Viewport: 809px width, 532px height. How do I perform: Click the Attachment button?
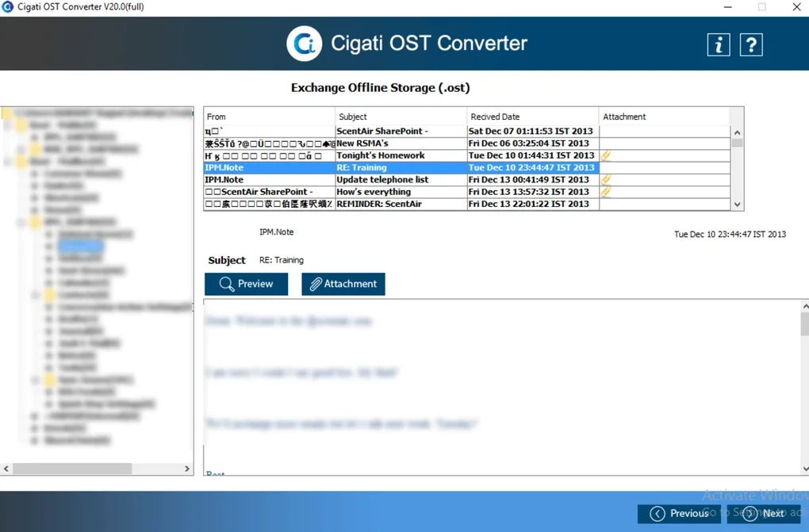(343, 284)
